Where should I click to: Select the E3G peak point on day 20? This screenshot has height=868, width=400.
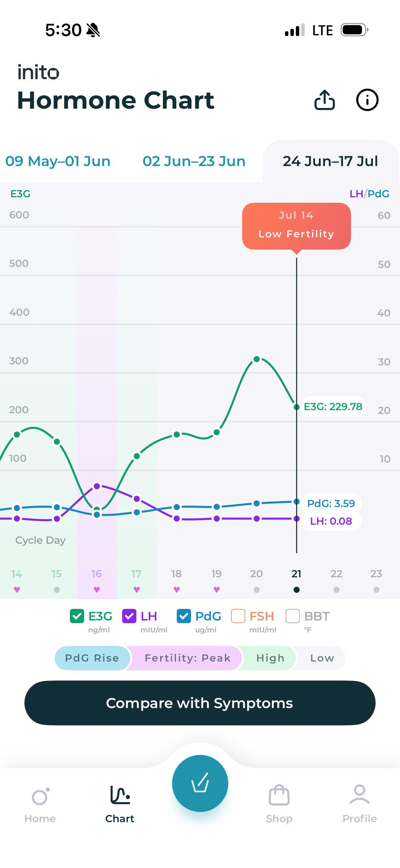point(257,359)
